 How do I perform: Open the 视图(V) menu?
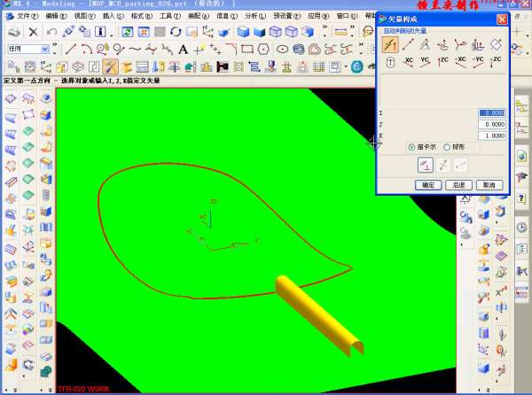[x=84, y=16]
